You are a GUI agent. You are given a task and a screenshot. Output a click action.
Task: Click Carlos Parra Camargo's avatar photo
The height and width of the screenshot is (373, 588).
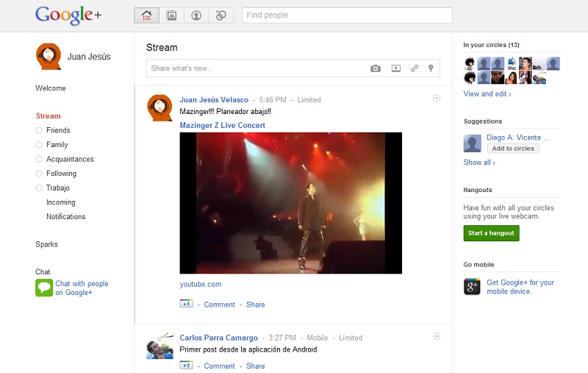click(x=159, y=345)
